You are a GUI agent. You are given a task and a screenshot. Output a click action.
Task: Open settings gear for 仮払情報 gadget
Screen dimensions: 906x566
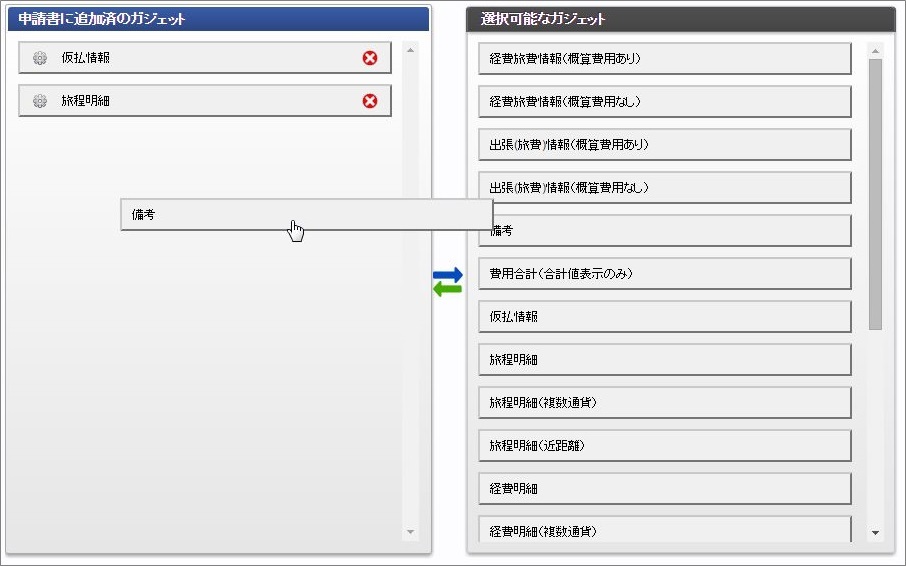tap(39, 58)
